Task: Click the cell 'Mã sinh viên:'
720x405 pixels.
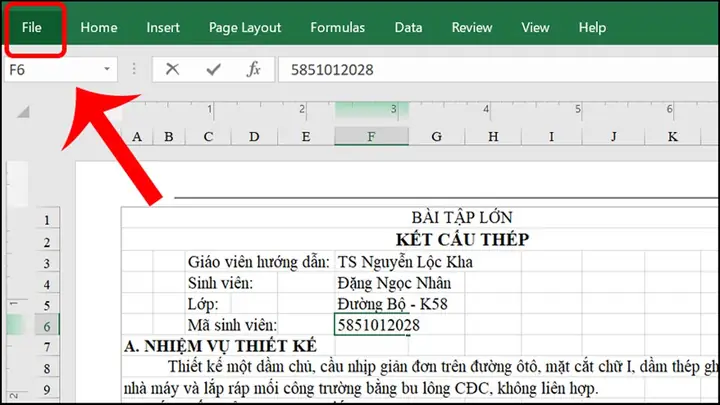Action: click(232, 325)
